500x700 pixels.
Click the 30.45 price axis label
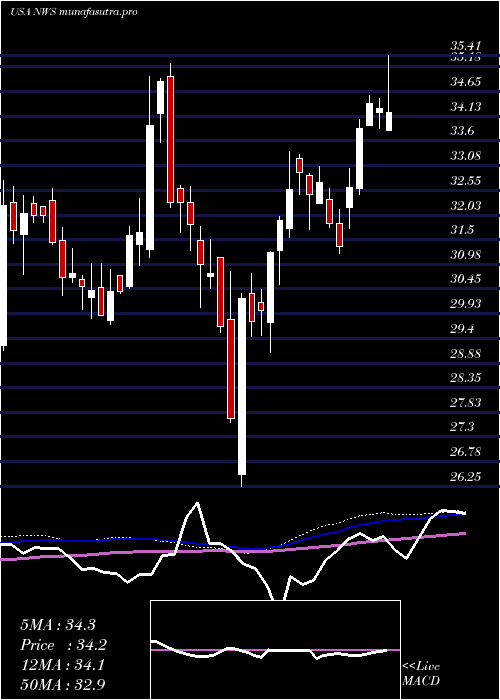[x=465, y=279]
